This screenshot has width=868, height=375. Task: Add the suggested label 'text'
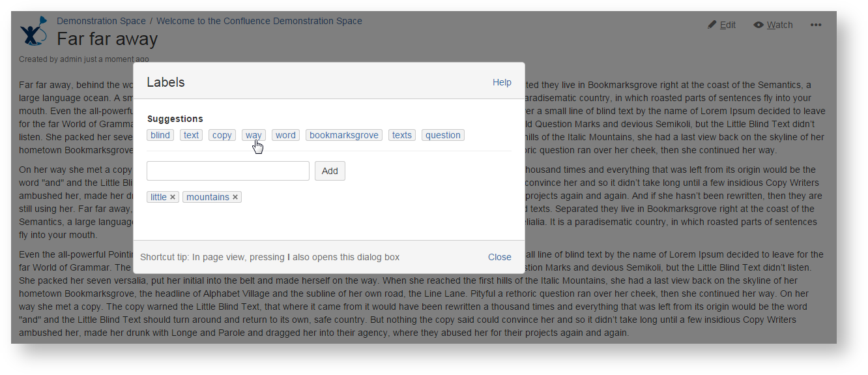click(x=191, y=135)
